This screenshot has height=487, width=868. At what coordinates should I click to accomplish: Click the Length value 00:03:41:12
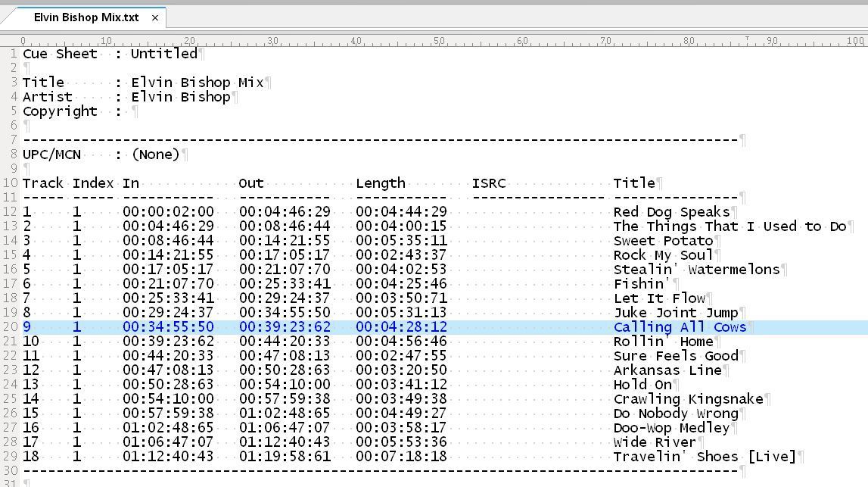point(401,385)
